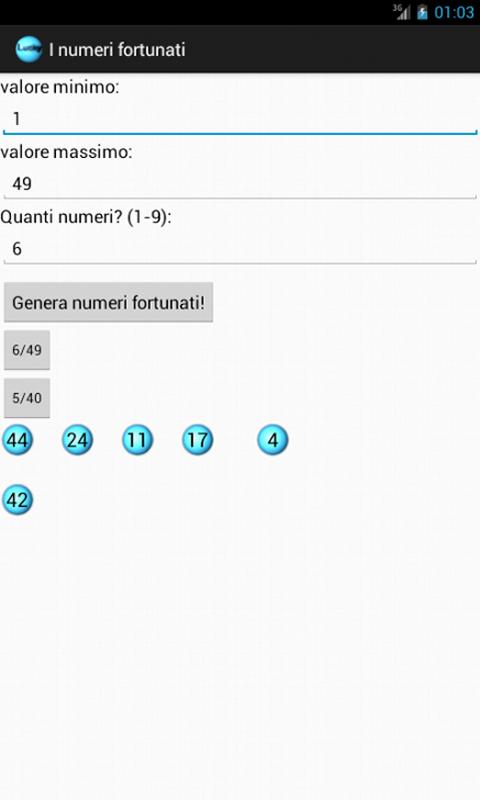Tap the Quanti numeri? (1-9) label
480x800 pixels.
point(86,217)
